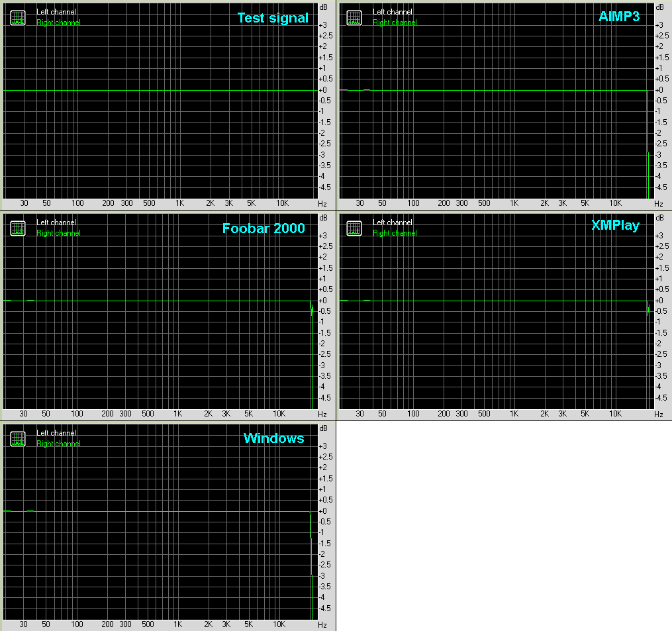Click the "AIMP3" graph title

(619, 17)
